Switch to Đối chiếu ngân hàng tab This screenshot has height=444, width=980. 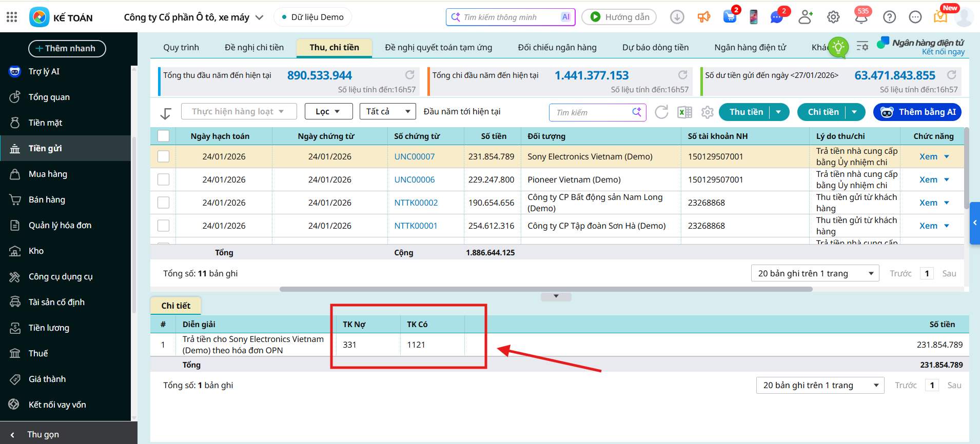pyautogui.click(x=557, y=47)
